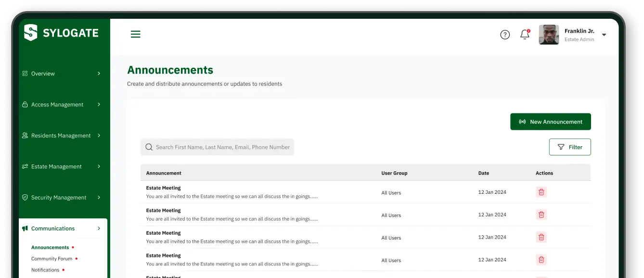Click the Estate Management icon
The width and height of the screenshot is (644, 278).
pyautogui.click(x=25, y=166)
